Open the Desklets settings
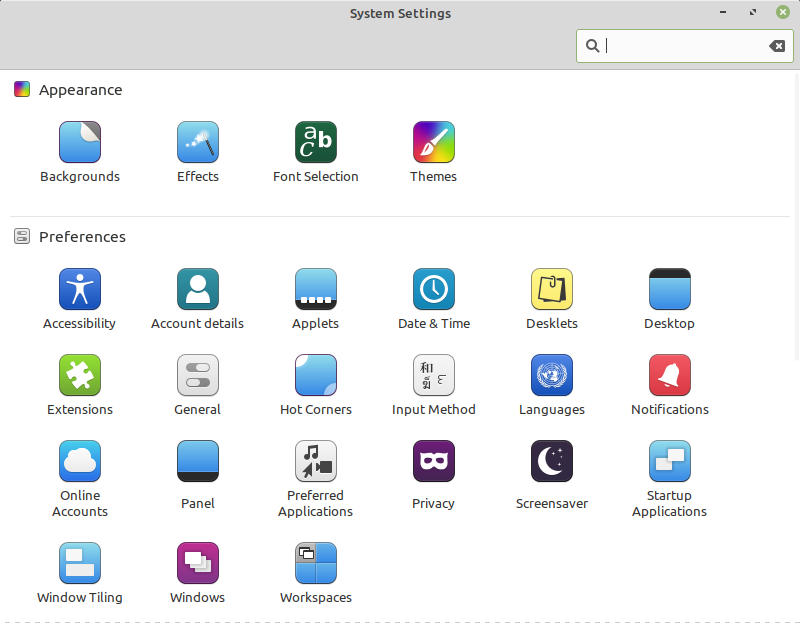 (552, 290)
